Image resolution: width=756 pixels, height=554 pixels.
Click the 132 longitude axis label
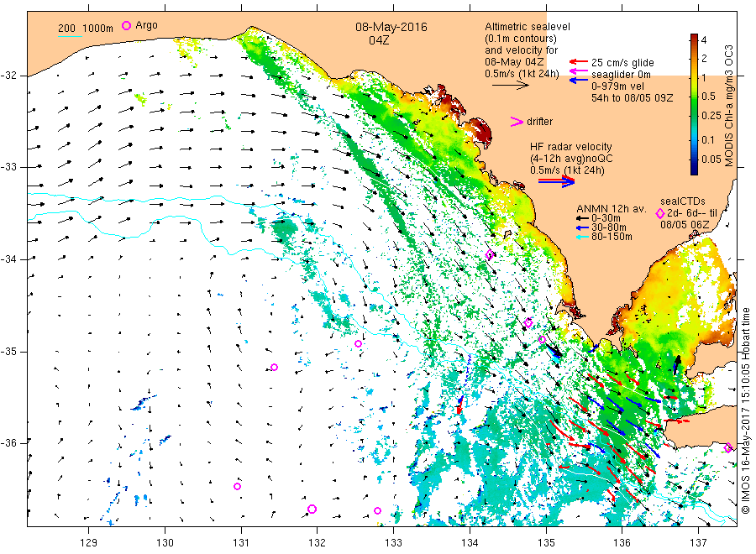[x=318, y=543]
